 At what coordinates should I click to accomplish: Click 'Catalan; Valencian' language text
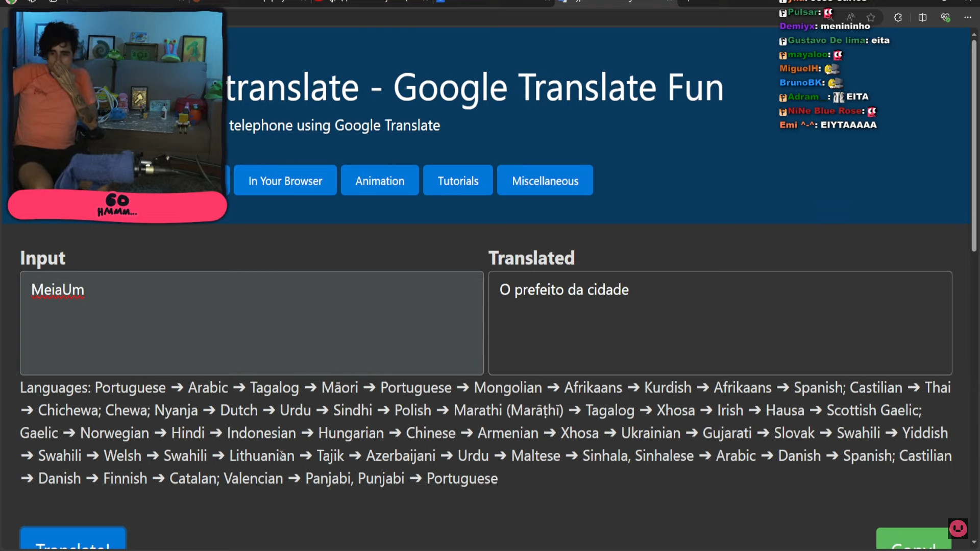coord(226,479)
